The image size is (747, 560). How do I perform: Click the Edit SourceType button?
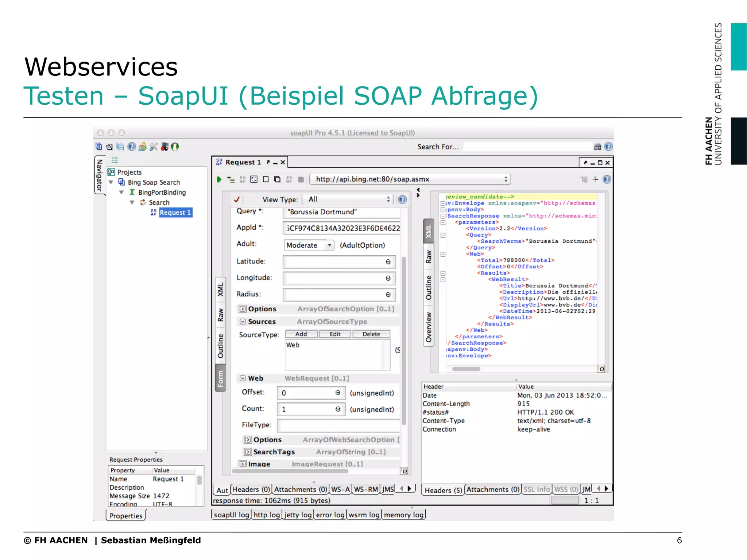tap(335, 334)
